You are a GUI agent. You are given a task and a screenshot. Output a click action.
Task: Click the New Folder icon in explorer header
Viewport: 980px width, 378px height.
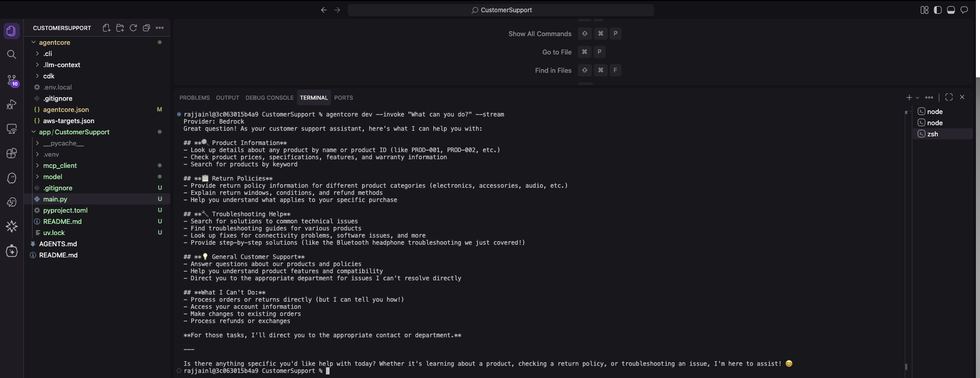coord(120,28)
